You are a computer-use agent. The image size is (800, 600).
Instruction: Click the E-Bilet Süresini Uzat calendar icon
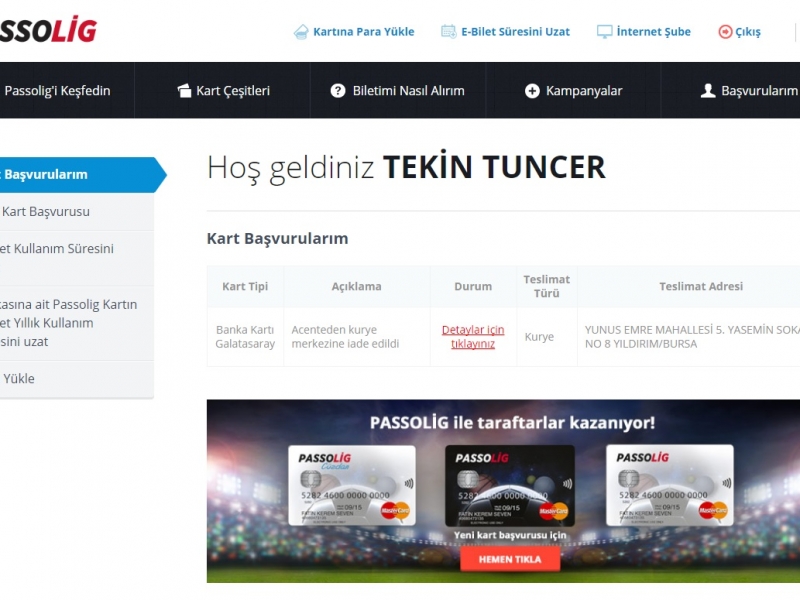[448, 32]
